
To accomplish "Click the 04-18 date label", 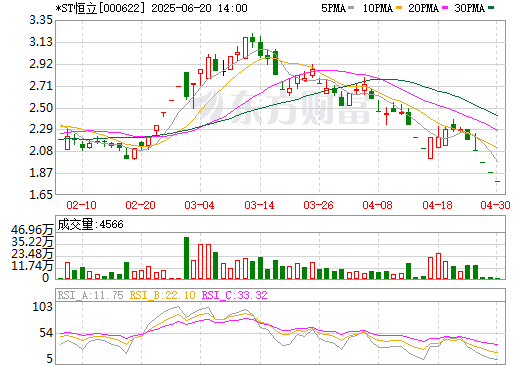I will 437,205.
